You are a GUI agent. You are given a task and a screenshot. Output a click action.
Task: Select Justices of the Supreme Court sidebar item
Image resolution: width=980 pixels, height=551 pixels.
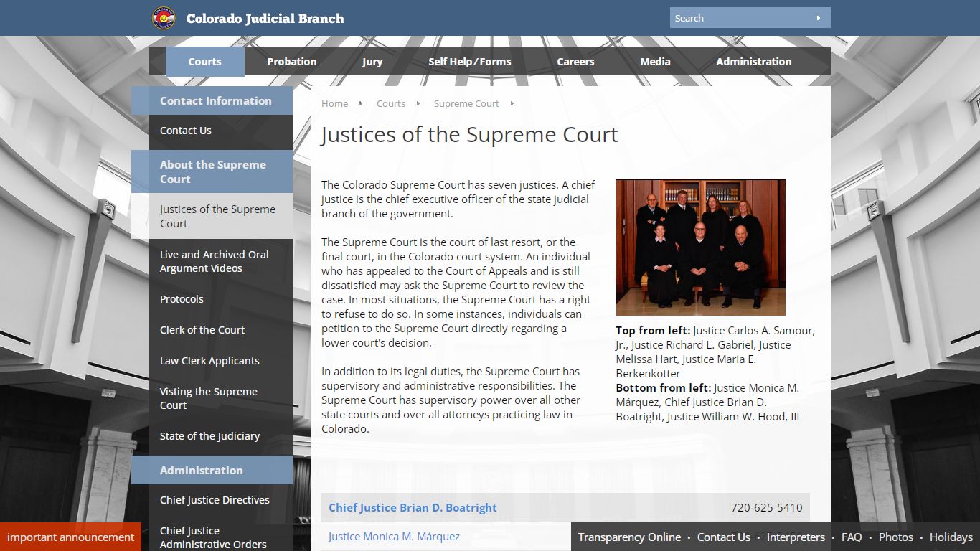(212, 216)
